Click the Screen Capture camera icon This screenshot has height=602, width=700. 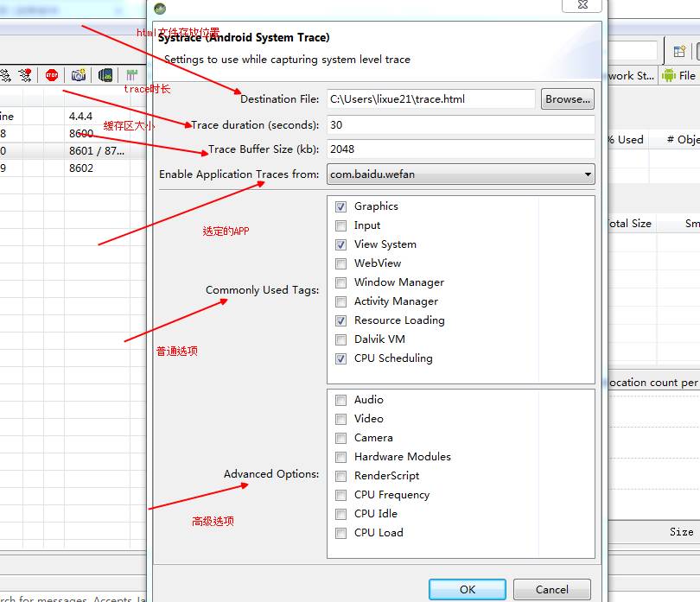pyautogui.click(x=79, y=75)
